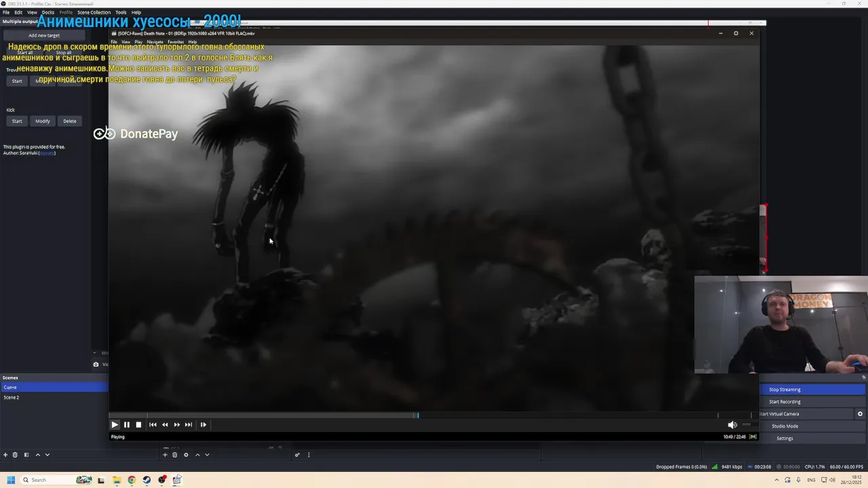Viewport: 868px width, 488px height.
Task: Select the Сцена scene
Action: pyautogui.click(x=54, y=387)
